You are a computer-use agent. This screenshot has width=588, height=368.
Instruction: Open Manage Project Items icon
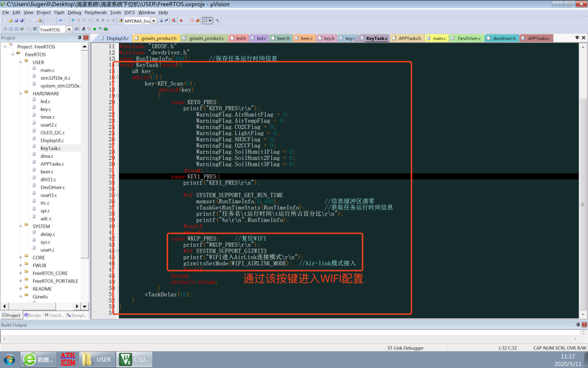(84, 29)
